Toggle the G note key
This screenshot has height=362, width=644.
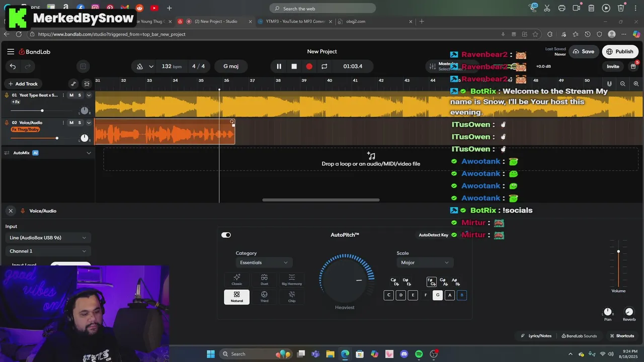click(x=438, y=295)
